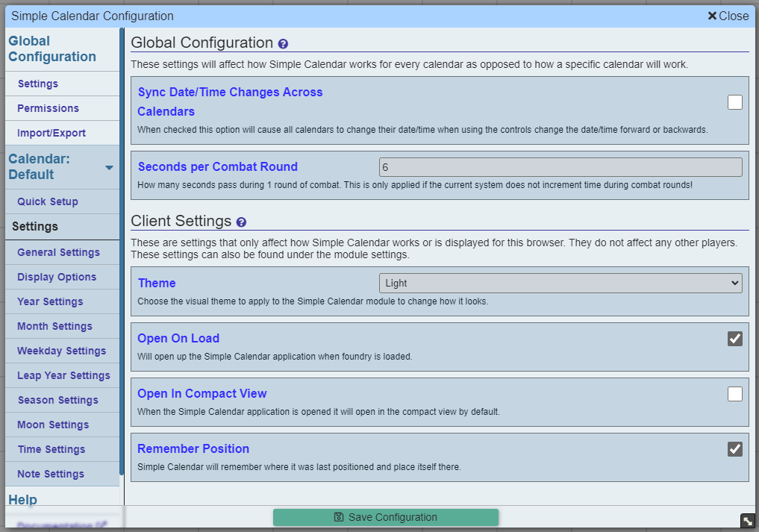Image resolution: width=759 pixels, height=532 pixels.
Task: Click help icon beside Client Settings heading
Action: 241,222
